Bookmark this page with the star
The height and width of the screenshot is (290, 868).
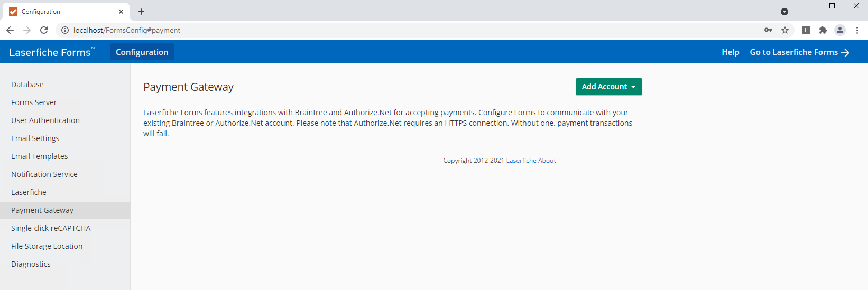785,30
